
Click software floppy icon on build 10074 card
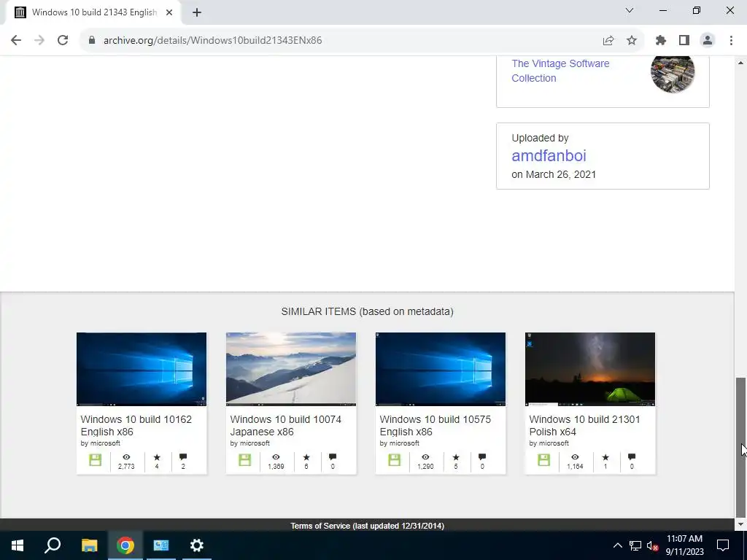point(245,459)
